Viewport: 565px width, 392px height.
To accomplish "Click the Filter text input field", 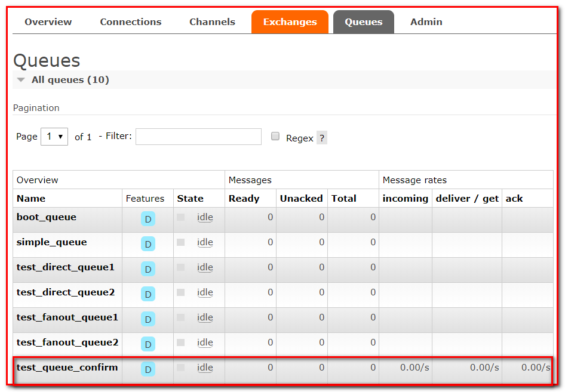I will 198,137.
